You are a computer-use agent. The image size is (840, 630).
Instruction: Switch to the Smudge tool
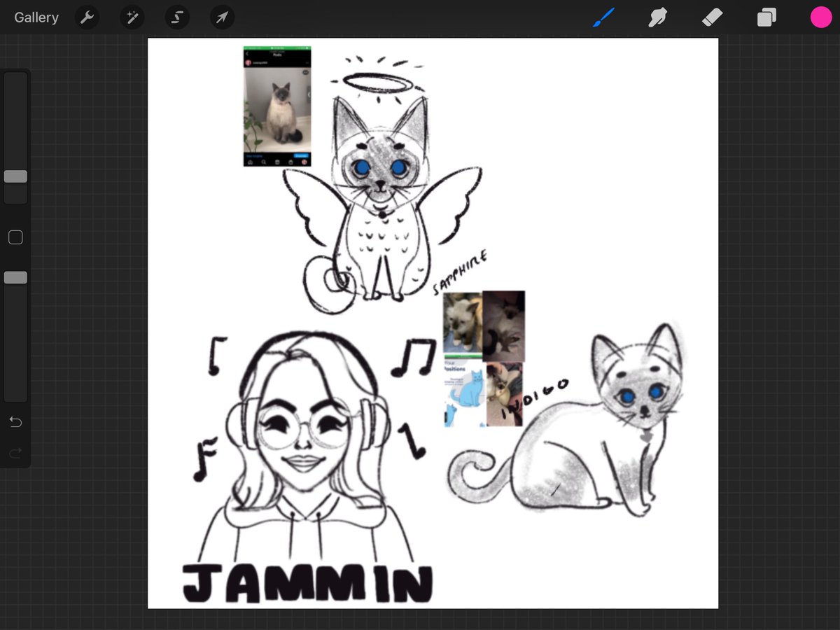click(657, 17)
